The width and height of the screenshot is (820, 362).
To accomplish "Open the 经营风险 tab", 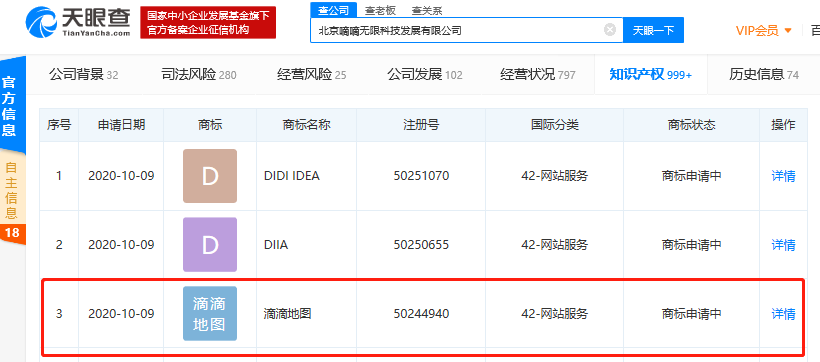I will point(312,75).
